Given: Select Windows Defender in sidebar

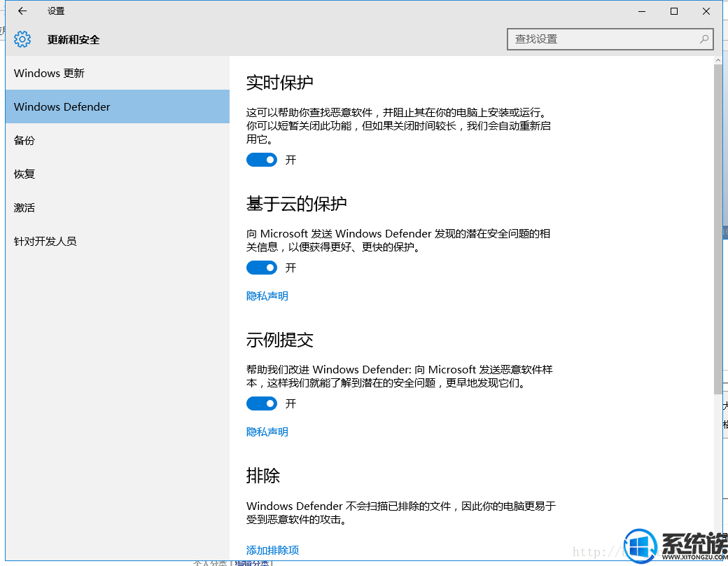Looking at the screenshot, I should pos(118,106).
